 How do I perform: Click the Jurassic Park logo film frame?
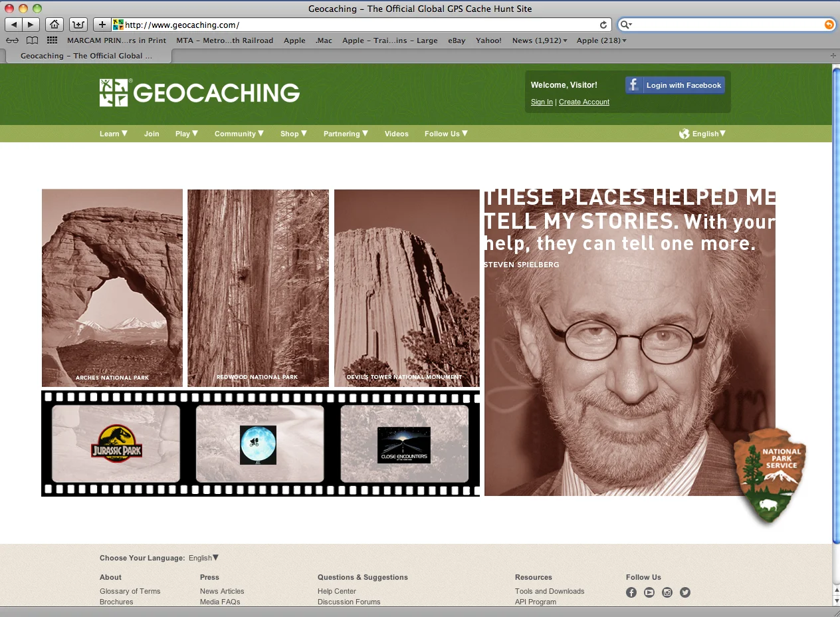tap(116, 443)
